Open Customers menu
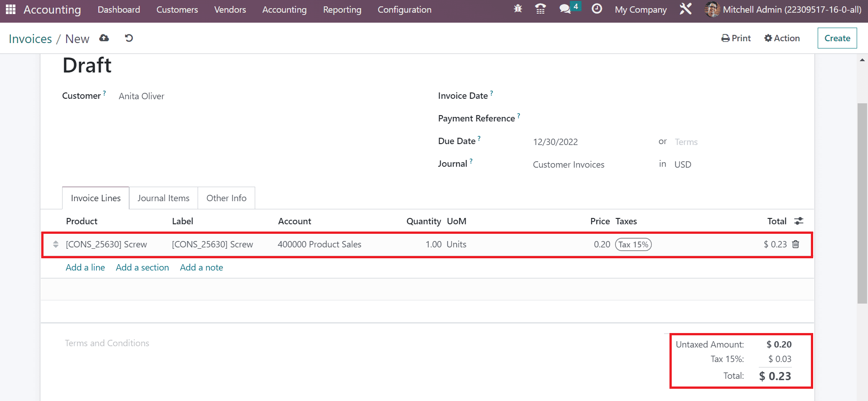This screenshot has width=868, height=401. tap(177, 10)
